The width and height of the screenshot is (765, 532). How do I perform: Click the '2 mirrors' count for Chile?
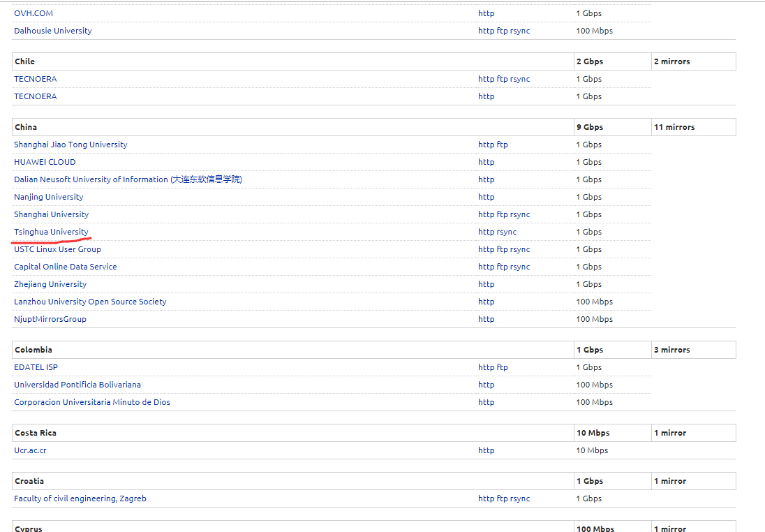[x=671, y=61]
